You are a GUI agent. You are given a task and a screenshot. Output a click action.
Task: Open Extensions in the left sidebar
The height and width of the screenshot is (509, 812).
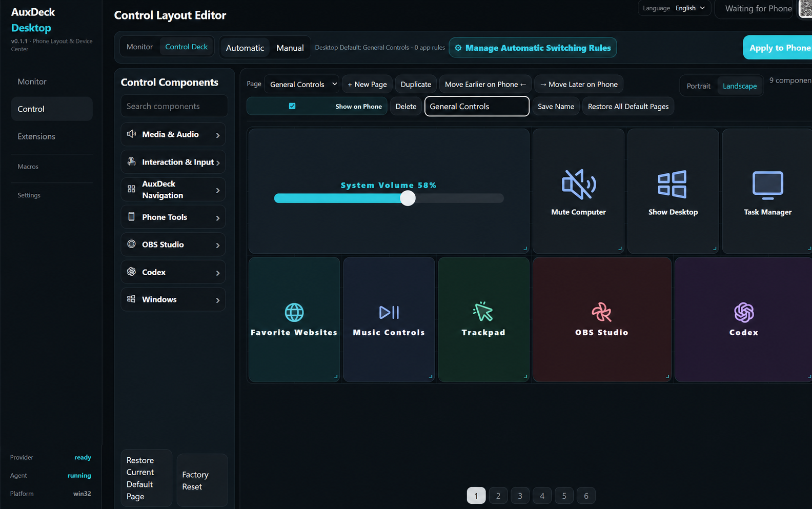(52, 136)
